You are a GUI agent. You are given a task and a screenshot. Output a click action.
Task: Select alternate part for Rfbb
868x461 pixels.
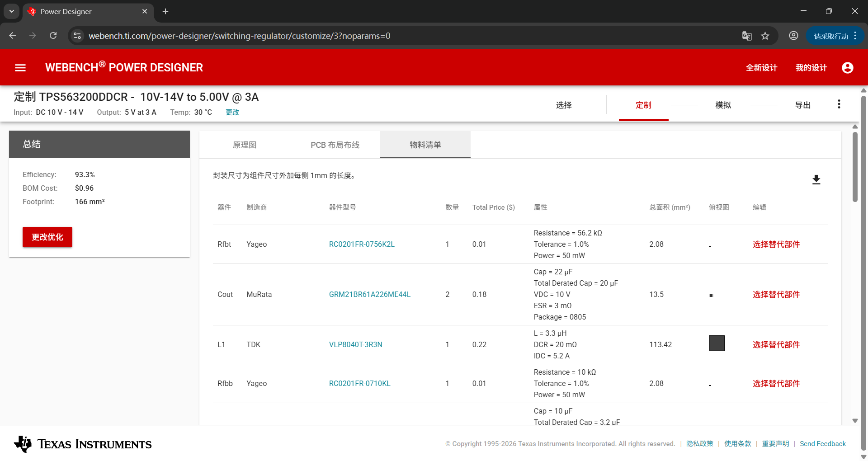776,383
